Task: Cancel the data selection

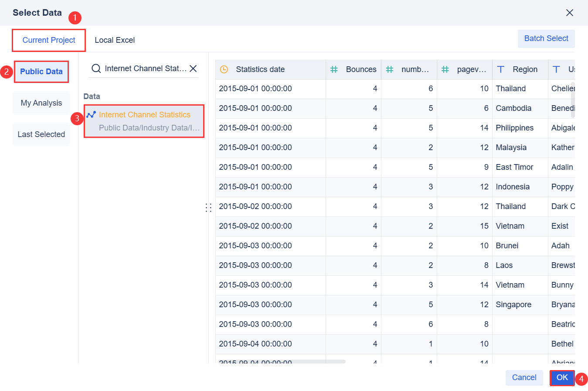Action: pos(524,377)
